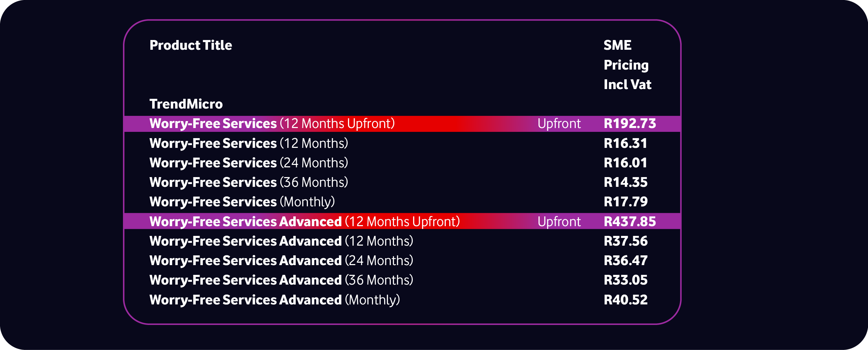Viewport: 868px width, 350px height.
Task: Select the TrendMicro section label
Action: (186, 104)
